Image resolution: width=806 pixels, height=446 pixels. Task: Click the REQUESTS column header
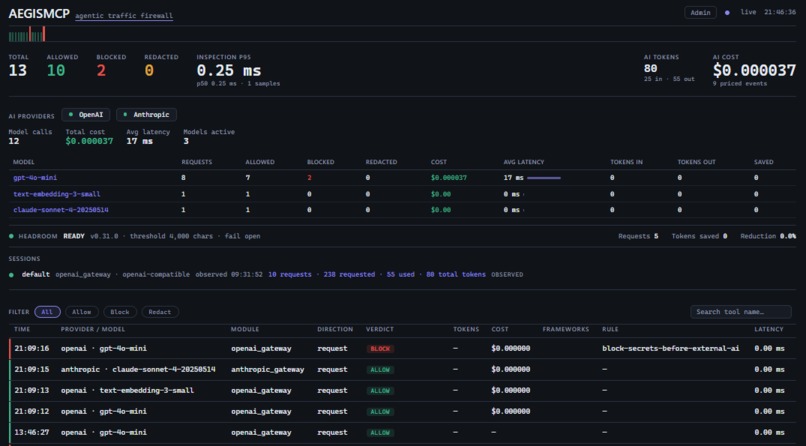pyautogui.click(x=196, y=162)
